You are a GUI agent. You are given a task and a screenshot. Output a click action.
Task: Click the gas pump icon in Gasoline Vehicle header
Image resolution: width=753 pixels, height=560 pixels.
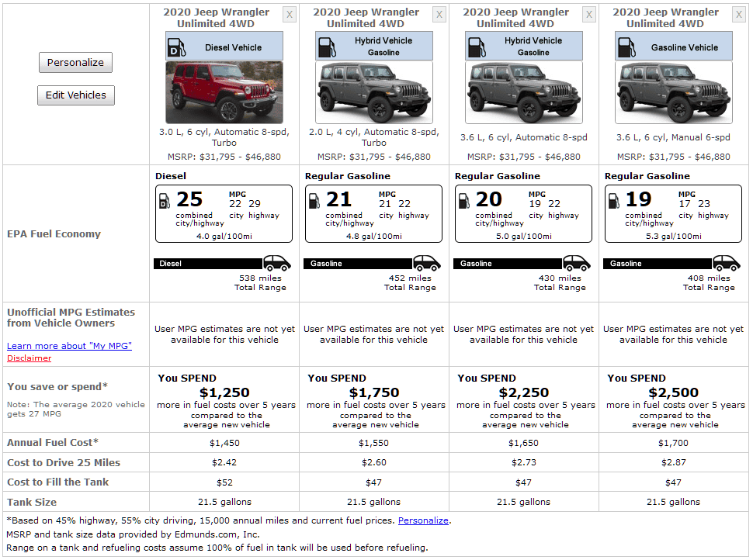tap(626, 47)
